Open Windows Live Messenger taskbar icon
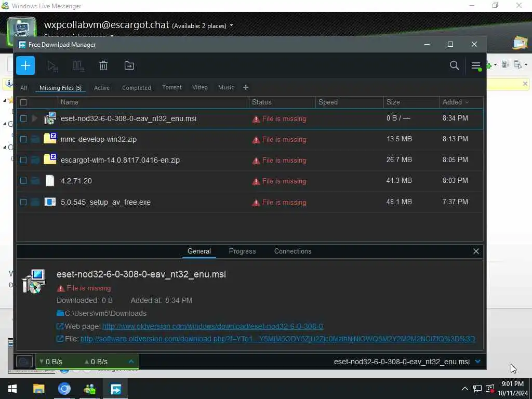The image size is (532, 399). pos(89,389)
